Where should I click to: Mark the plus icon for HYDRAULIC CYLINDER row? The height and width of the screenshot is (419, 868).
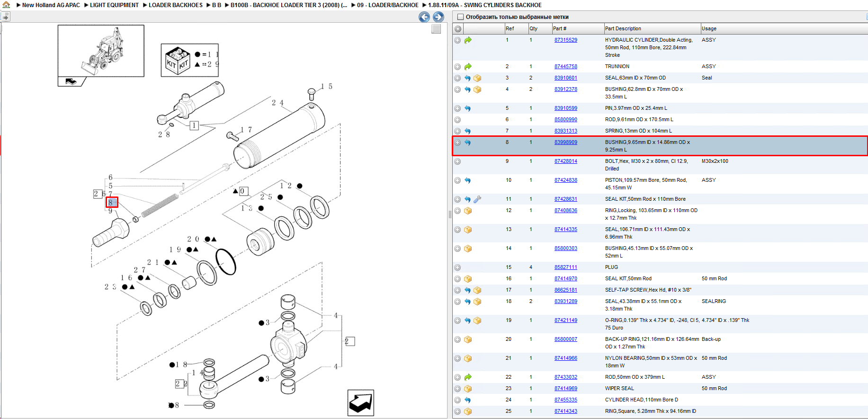click(x=457, y=40)
